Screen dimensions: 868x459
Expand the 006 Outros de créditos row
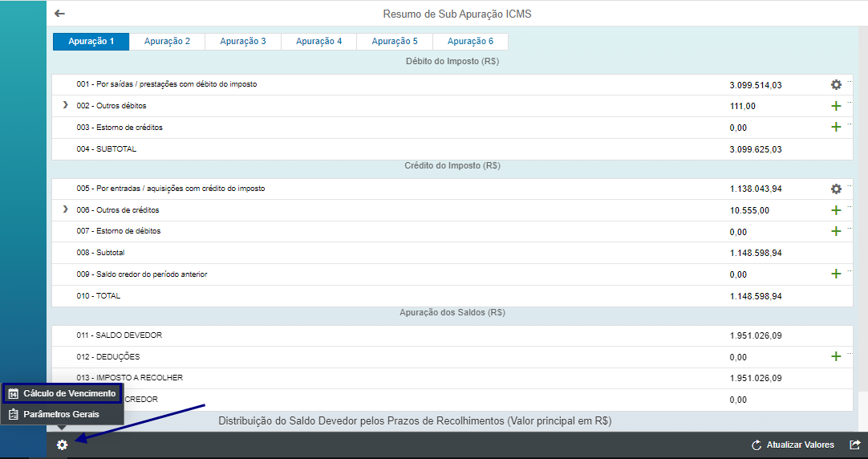pyautogui.click(x=65, y=210)
